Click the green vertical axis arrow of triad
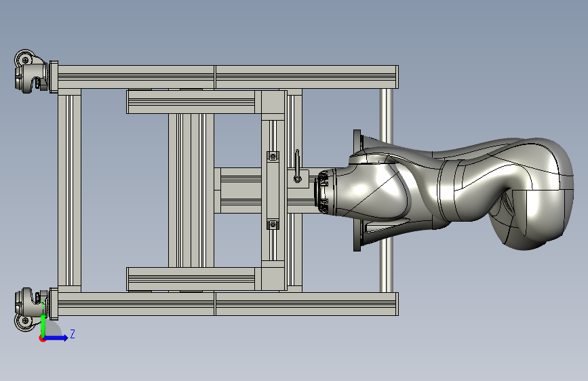 [x=43, y=325]
